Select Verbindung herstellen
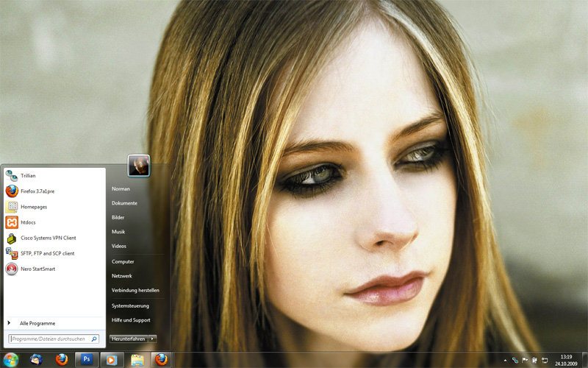 coord(135,290)
